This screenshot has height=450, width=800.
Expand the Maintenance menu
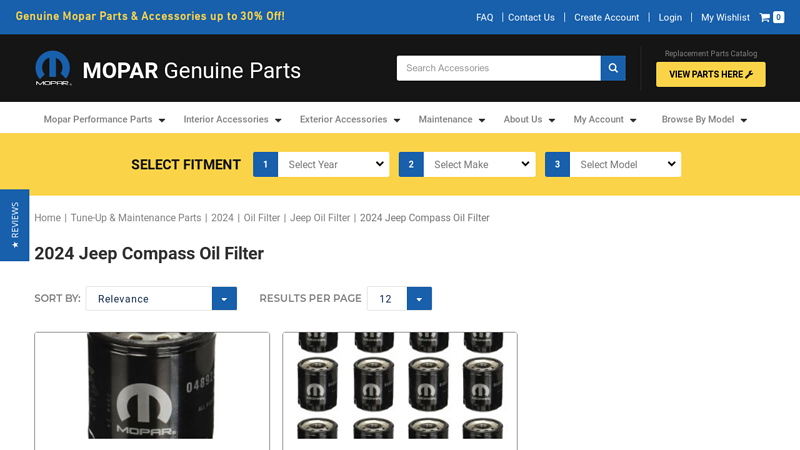pyautogui.click(x=452, y=119)
